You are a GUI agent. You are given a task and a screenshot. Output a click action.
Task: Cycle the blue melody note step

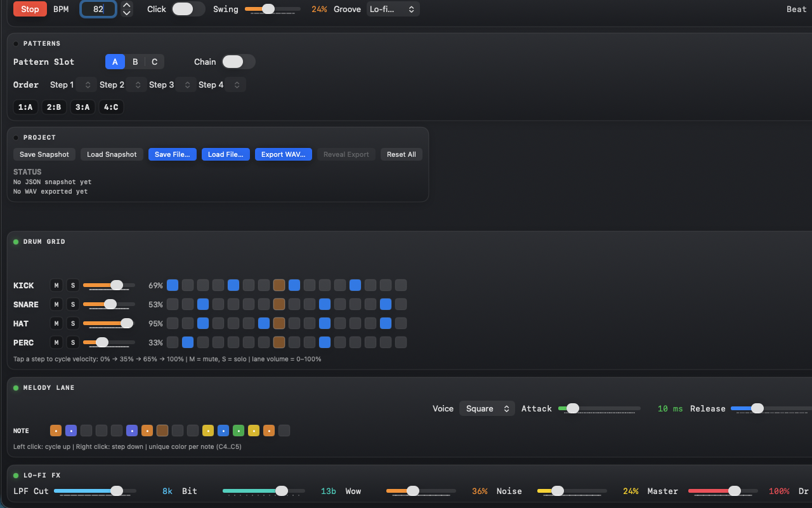(223, 431)
